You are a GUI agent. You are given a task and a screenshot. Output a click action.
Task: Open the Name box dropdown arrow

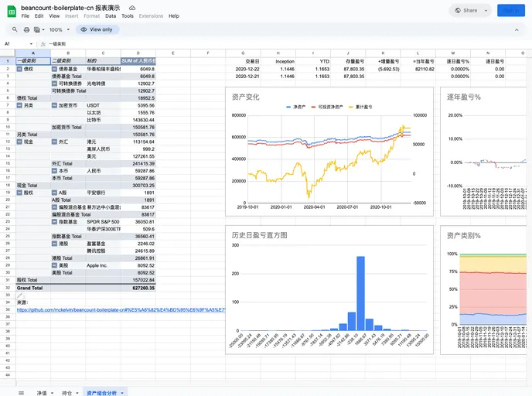[31, 44]
